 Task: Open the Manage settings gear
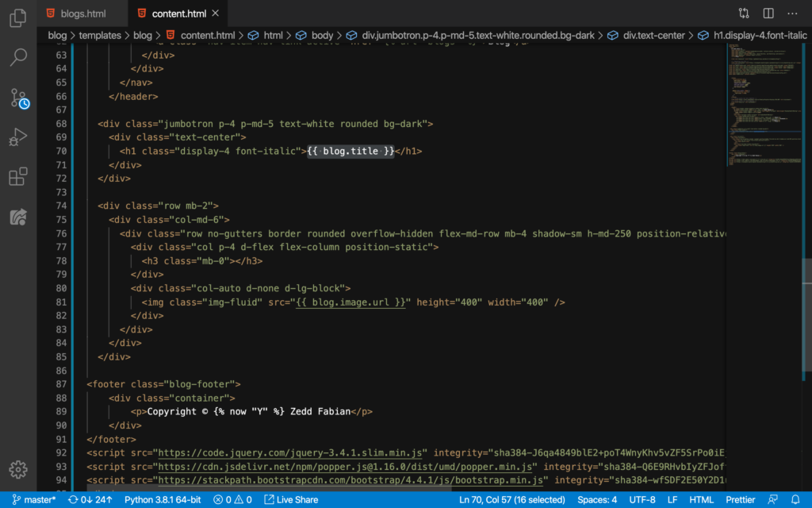18,470
